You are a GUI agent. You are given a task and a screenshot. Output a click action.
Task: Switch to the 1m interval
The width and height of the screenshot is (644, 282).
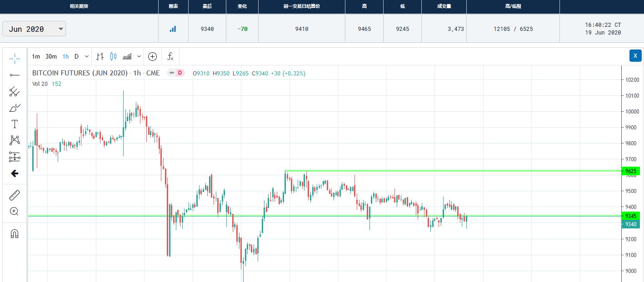click(36, 56)
